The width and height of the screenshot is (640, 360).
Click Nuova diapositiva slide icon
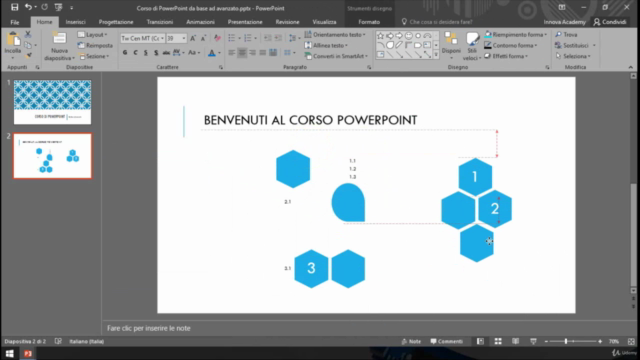59,39
